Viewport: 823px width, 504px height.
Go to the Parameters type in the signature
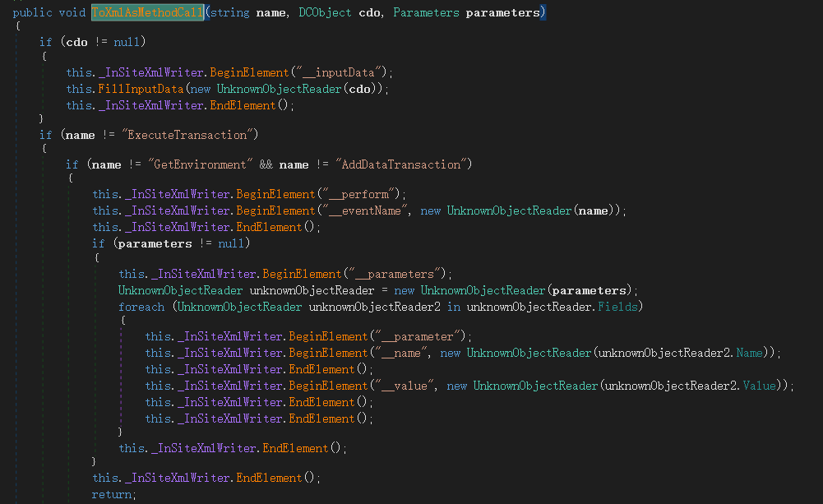(x=426, y=12)
